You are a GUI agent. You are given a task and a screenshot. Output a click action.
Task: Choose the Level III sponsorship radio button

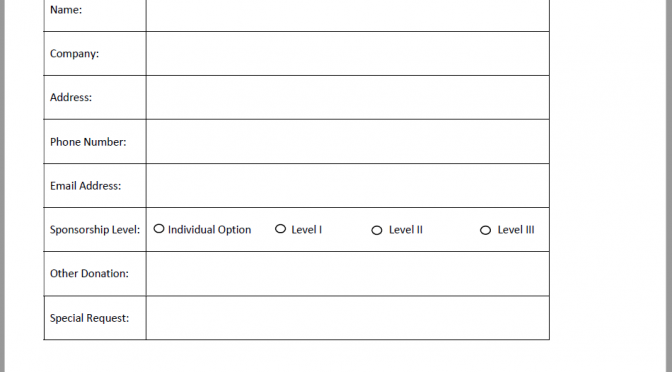485,231
